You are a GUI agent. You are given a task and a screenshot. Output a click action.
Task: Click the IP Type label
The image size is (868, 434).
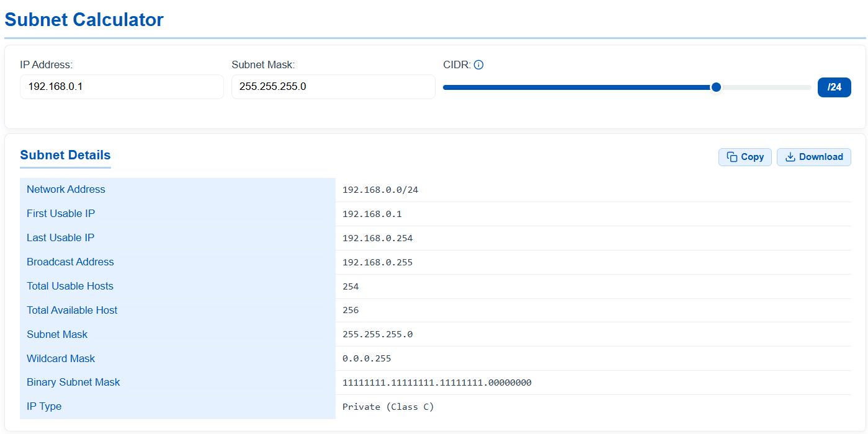[x=44, y=407]
